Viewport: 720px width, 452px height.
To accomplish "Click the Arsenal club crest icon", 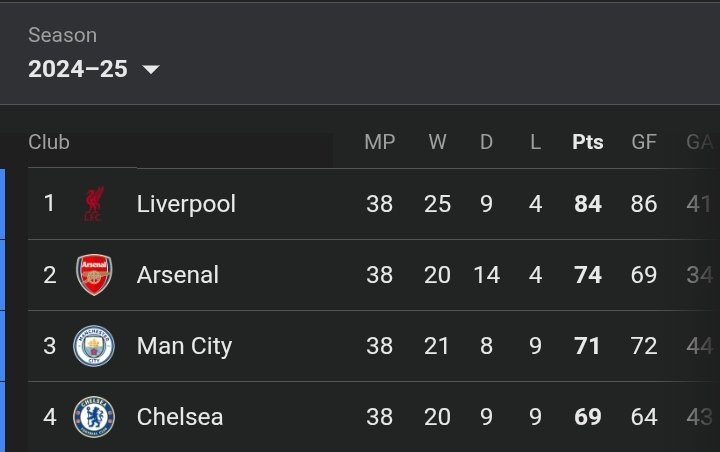I will pyautogui.click(x=94, y=275).
